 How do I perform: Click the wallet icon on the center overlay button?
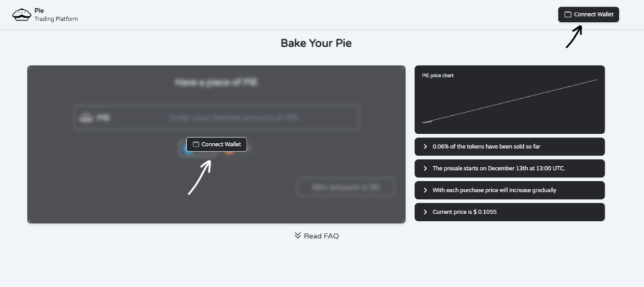point(196,145)
